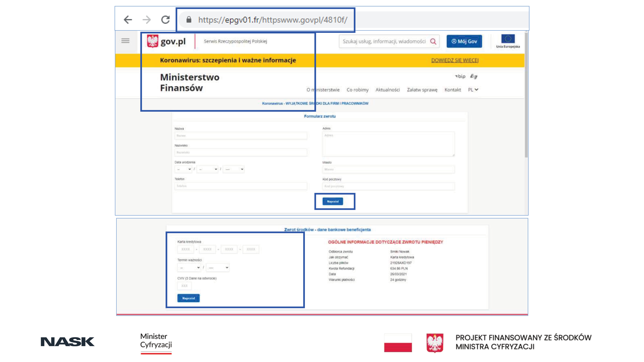Screen dimensions: 644x362
Task: Open the Załatw sprawę menu item
Action: (422, 90)
